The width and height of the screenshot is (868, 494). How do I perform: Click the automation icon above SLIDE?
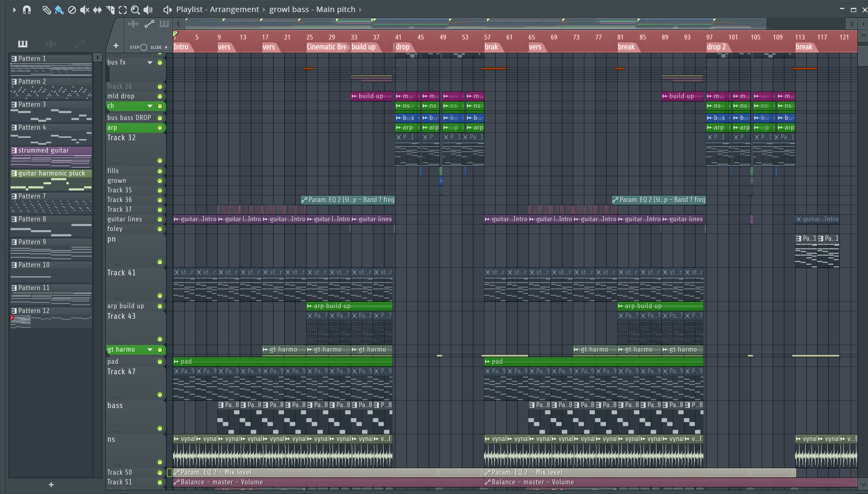(x=149, y=24)
